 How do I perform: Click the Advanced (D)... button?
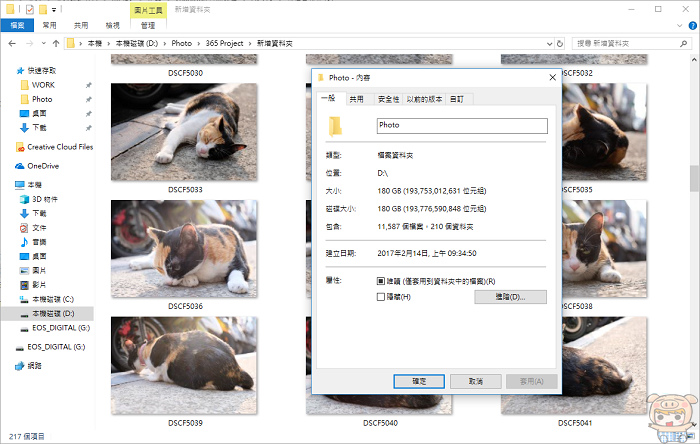tap(510, 297)
